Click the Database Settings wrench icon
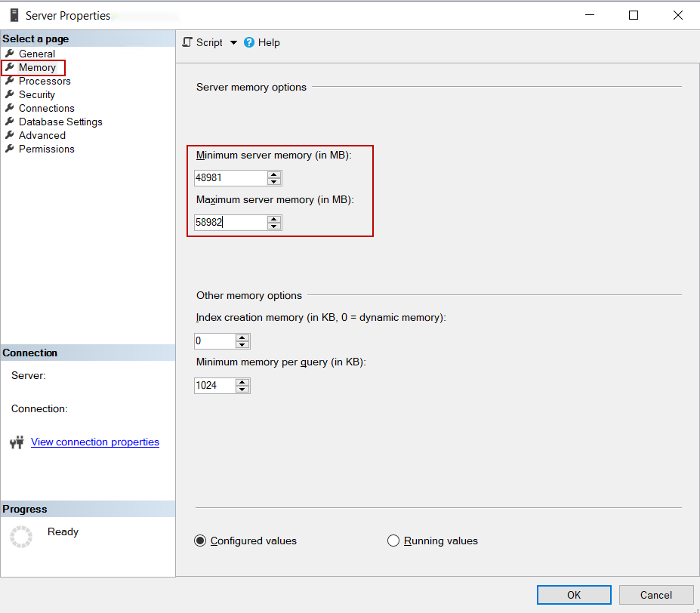The image size is (700, 613). point(10,122)
